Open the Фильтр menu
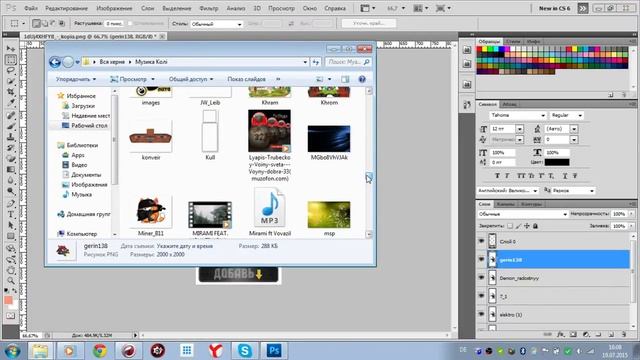The width and height of the screenshot is (640, 360). tap(209, 8)
